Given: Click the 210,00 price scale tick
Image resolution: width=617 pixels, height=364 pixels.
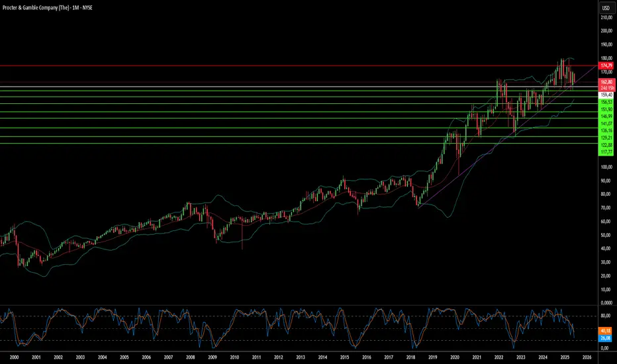Looking at the screenshot, I should (606, 17).
